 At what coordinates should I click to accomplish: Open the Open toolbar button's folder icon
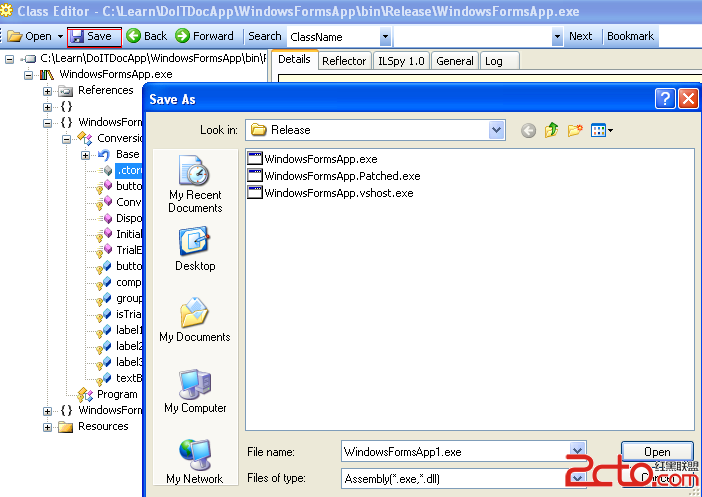(x=14, y=36)
